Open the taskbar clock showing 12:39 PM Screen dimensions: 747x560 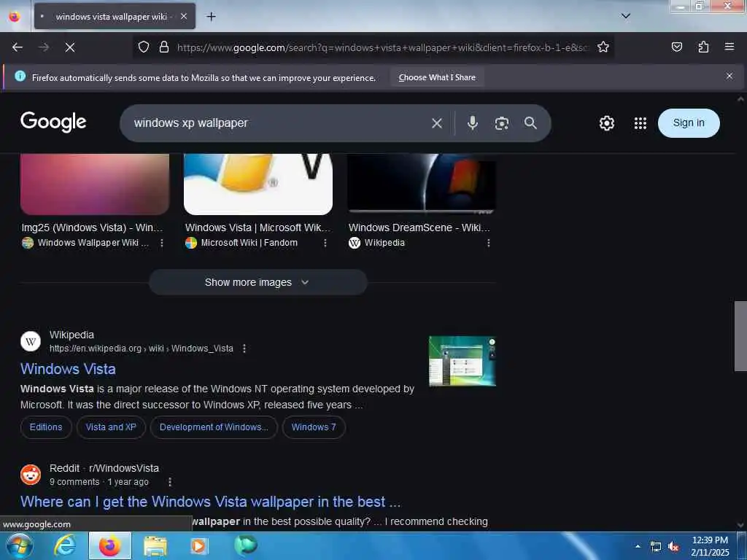point(710,546)
